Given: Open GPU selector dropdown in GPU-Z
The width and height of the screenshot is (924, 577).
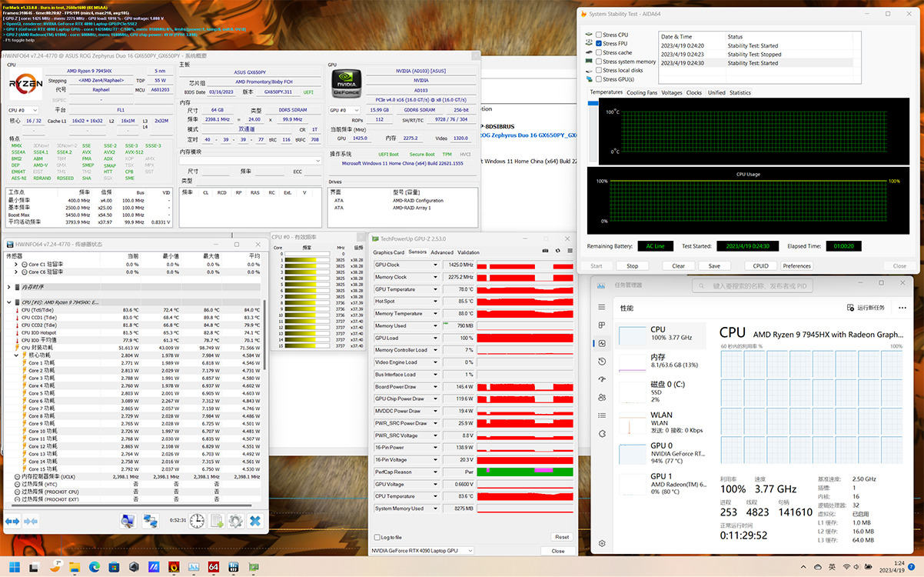Looking at the screenshot, I should coord(422,551).
